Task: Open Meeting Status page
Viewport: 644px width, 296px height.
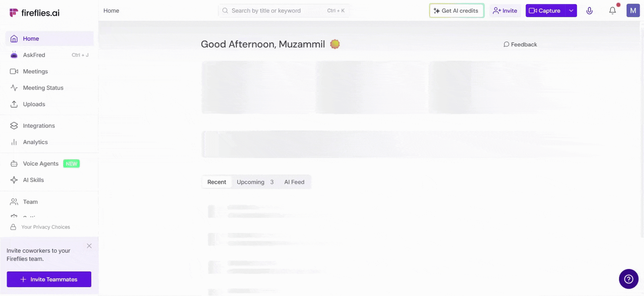Action: click(49, 88)
